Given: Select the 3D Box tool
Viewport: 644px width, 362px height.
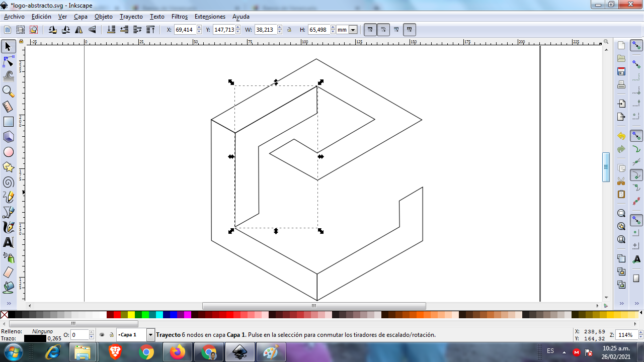Looking at the screenshot, I should coord(8,137).
